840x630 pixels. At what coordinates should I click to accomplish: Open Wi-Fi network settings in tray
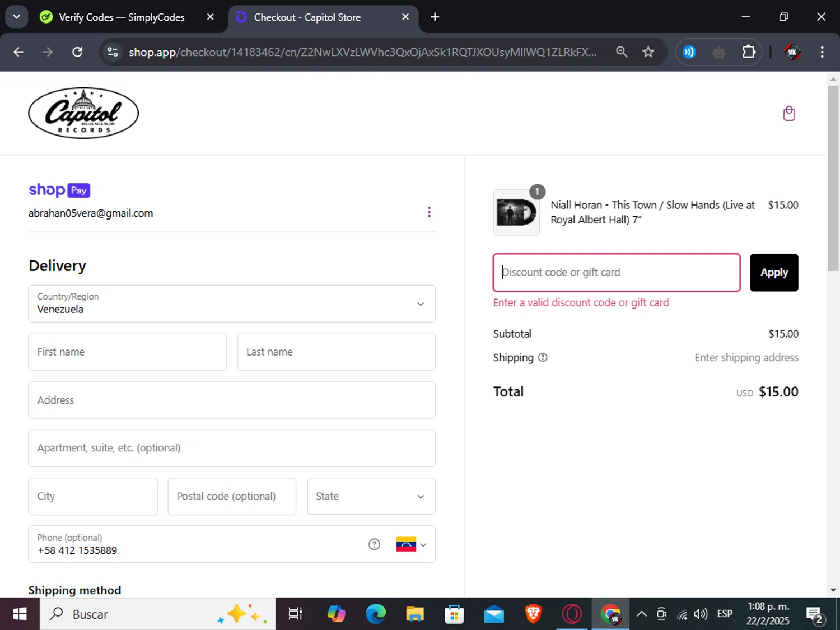pyautogui.click(x=682, y=614)
